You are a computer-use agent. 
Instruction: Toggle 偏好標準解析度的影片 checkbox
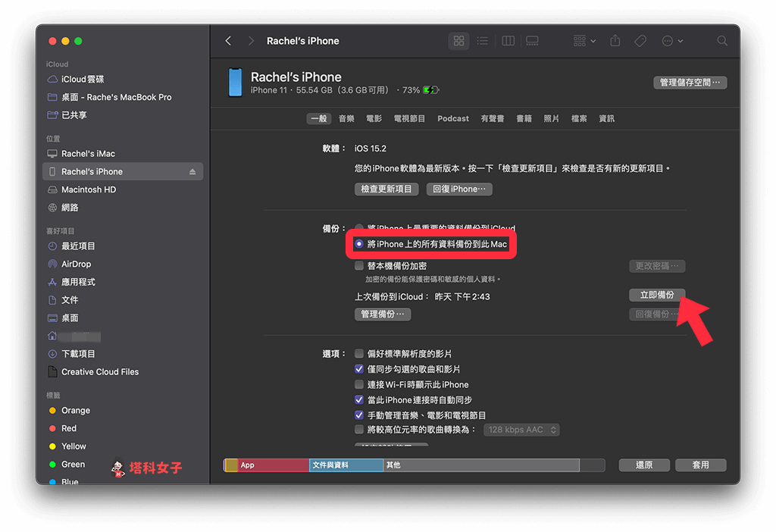pos(359,353)
